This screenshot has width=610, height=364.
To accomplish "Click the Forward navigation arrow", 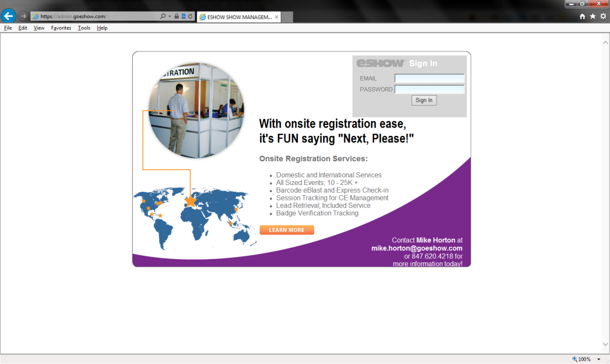I will (x=23, y=16).
